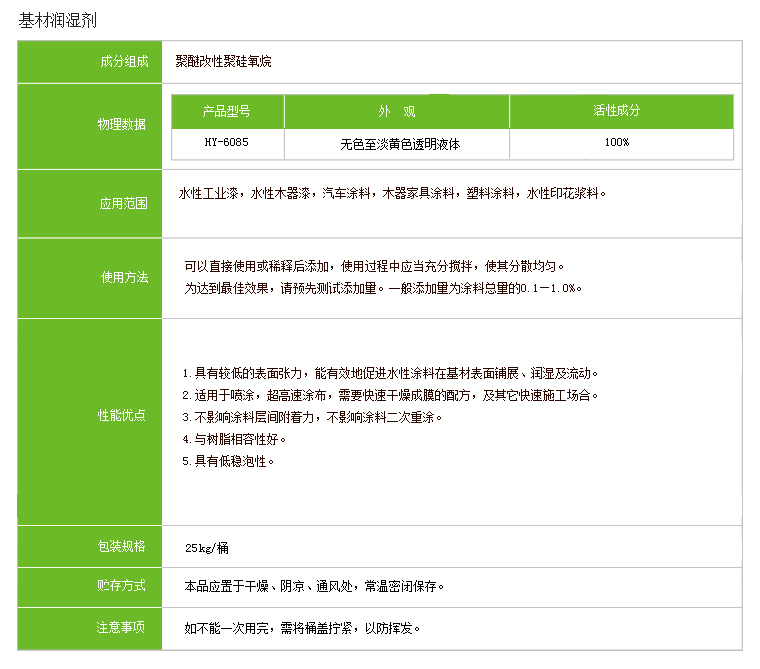760x669 pixels.
Task: Click the 外观 column header
Action: click(396, 111)
